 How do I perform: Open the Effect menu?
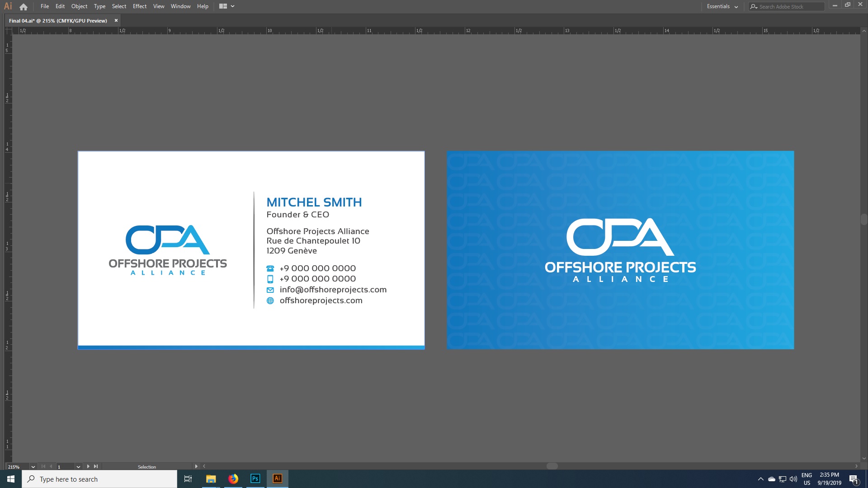click(x=139, y=6)
